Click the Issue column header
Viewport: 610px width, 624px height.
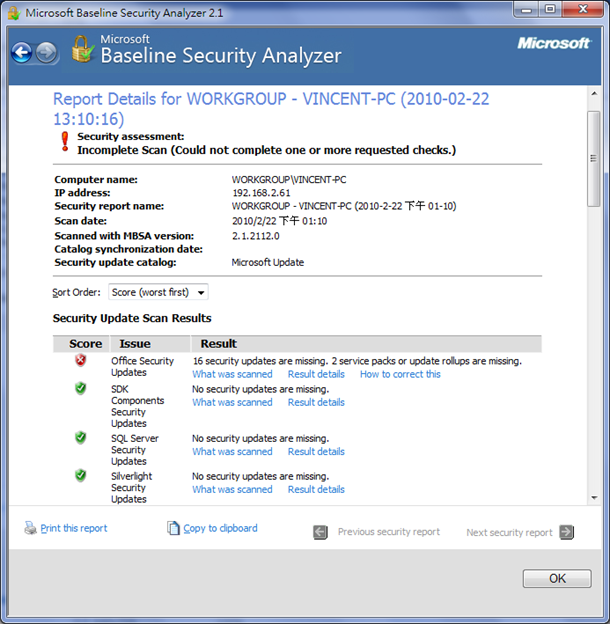(x=150, y=343)
